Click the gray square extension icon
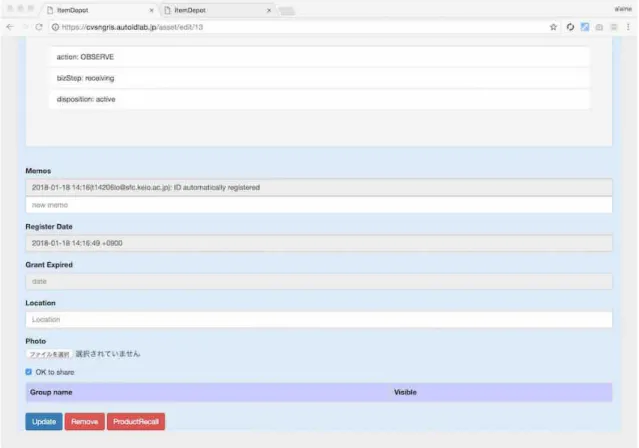 click(x=613, y=27)
